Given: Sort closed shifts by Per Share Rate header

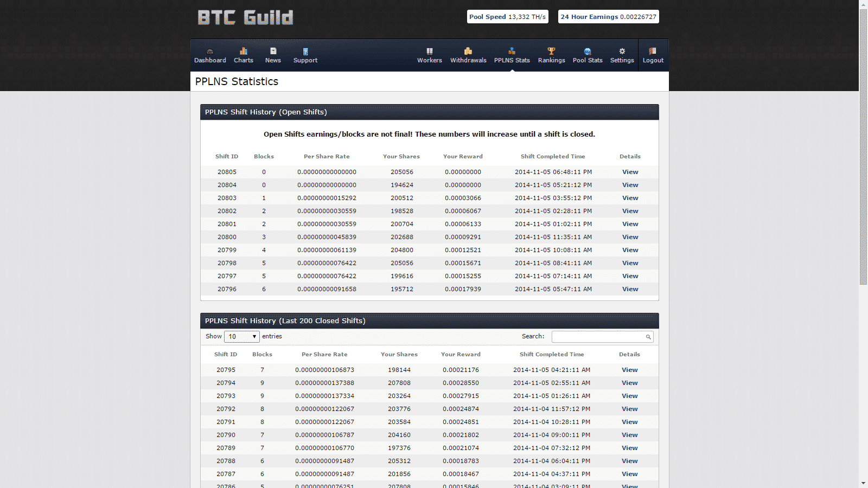Looking at the screenshot, I should tap(324, 354).
